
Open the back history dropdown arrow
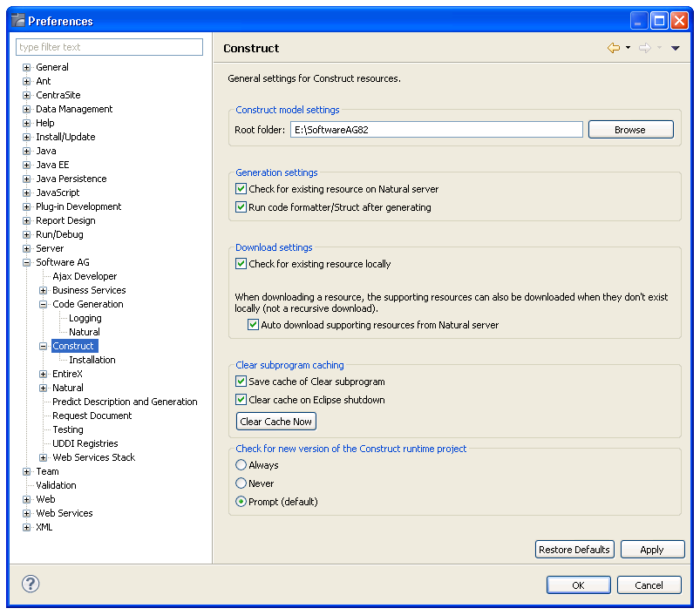tap(628, 49)
